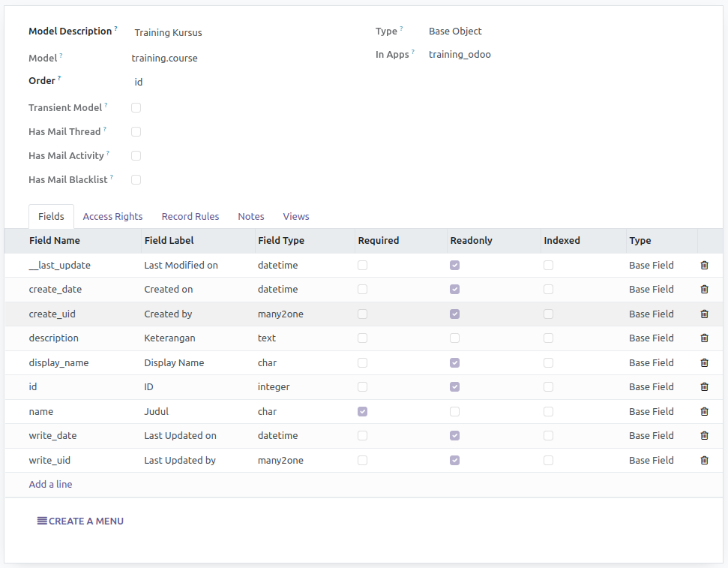Open the Record Rules tab

[x=190, y=217]
